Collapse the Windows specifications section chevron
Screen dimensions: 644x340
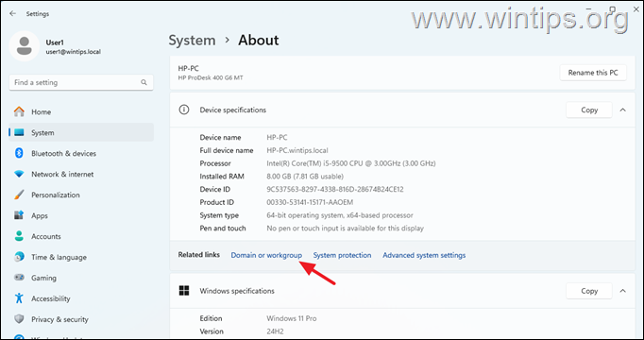pyautogui.click(x=622, y=291)
